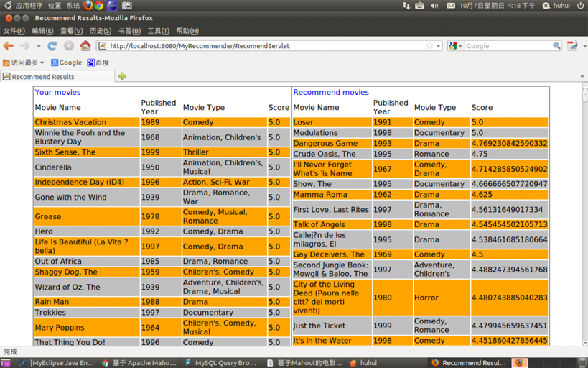The width and height of the screenshot is (588, 368).
Task: Open the 查看(V) menu
Action: 71,31
